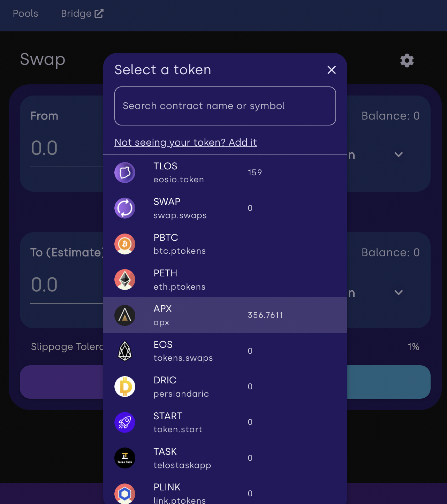Open the Bridge external link tab
The height and width of the screenshot is (504, 447).
tap(82, 14)
